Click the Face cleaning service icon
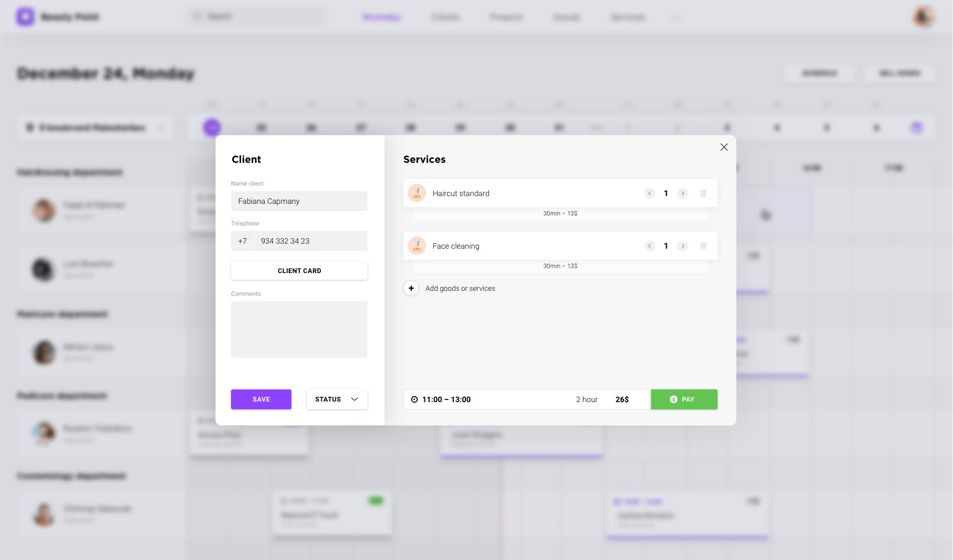The image size is (953, 560). tap(416, 245)
